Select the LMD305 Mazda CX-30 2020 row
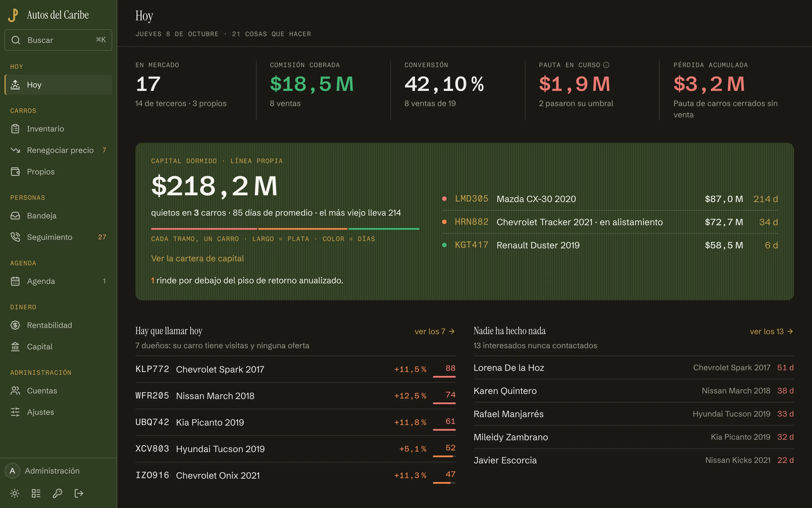Viewport: 812px width, 508px height. [610, 199]
